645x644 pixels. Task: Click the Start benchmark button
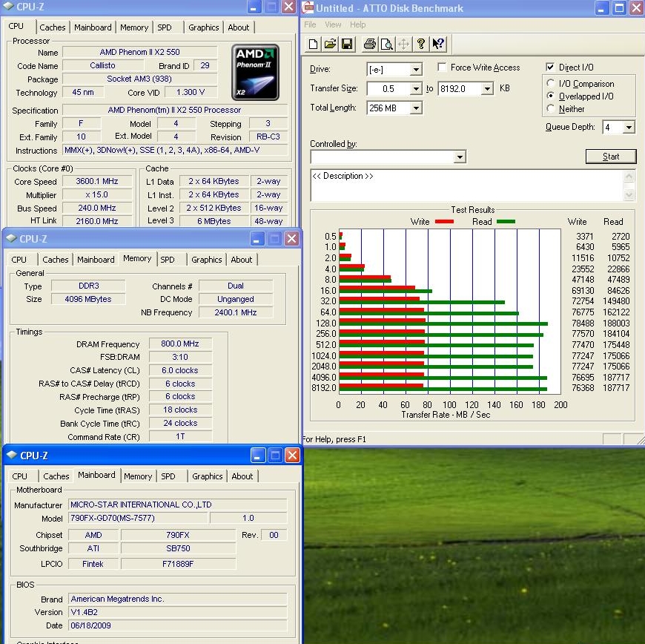tap(611, 157)
